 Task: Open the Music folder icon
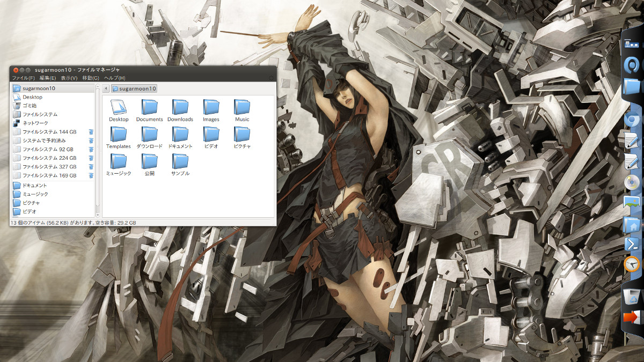click(242, 107)
